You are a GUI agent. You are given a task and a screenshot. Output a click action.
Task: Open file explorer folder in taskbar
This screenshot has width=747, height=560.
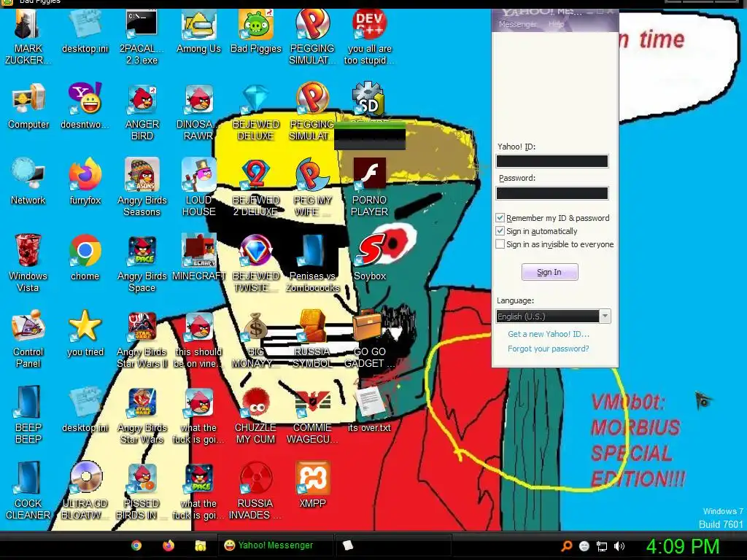click(x=200, y=545)
